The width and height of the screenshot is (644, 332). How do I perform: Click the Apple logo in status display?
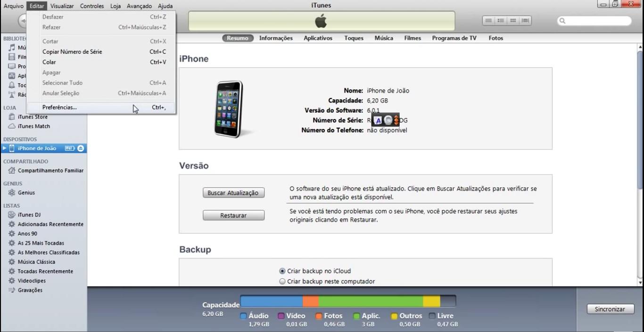[321, 21]
